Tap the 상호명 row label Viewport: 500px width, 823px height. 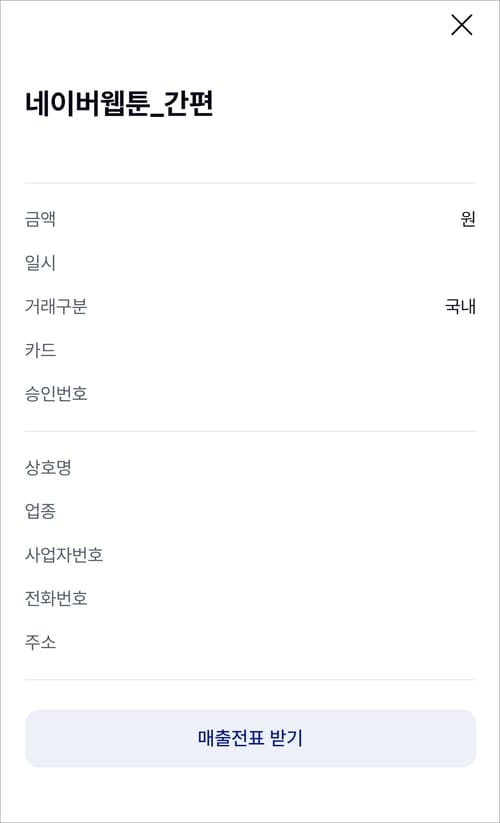pos(48,467)
